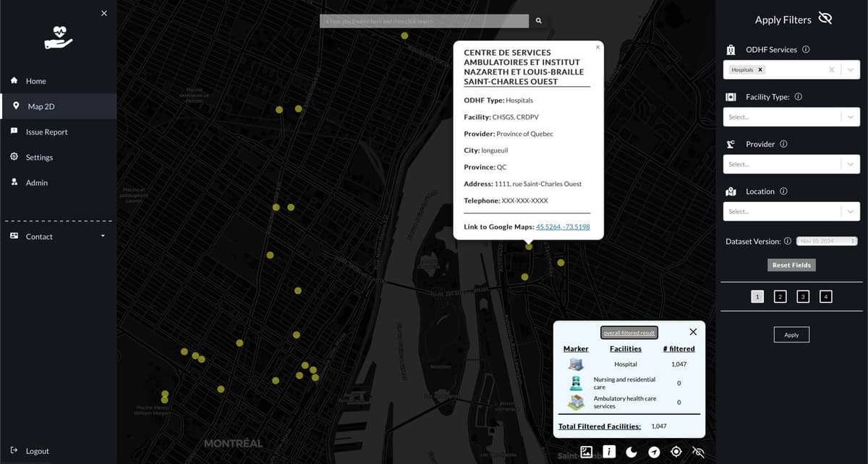
Task: Open the Provider select dropdown
Action: 791,164
